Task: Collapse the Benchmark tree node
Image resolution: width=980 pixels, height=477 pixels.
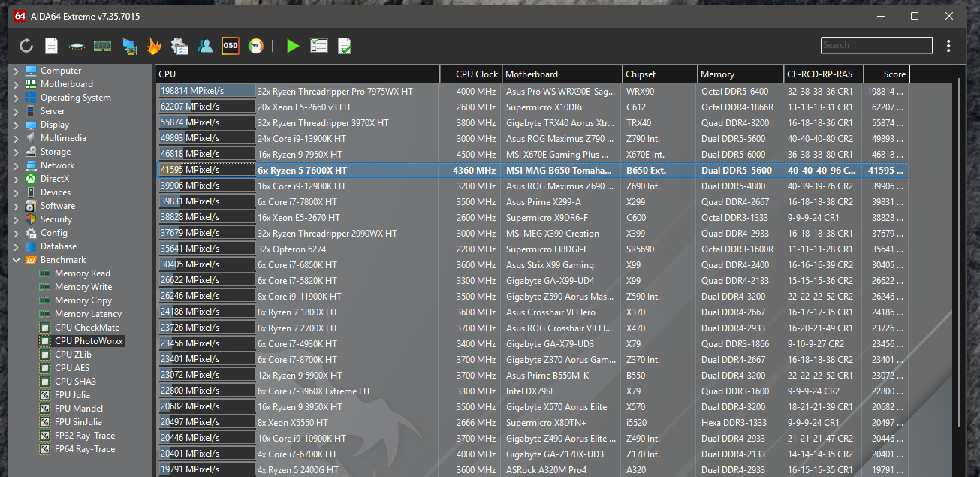Action: tap(17, 260)
